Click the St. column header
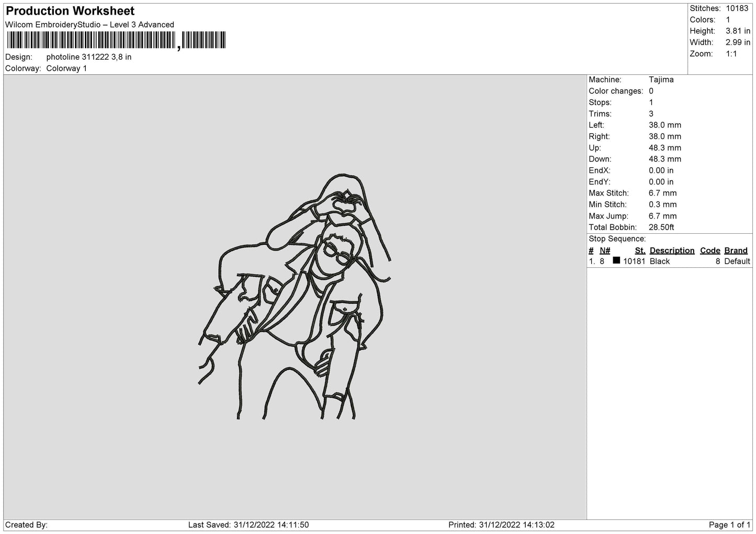This screenshot has height=534, width=756. (x=640, y=251)
